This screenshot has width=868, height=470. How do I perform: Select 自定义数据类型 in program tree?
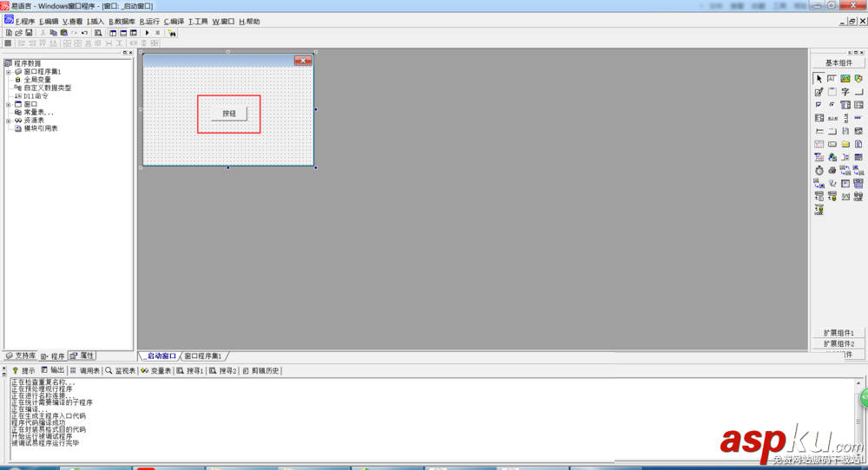click(47, 88)
